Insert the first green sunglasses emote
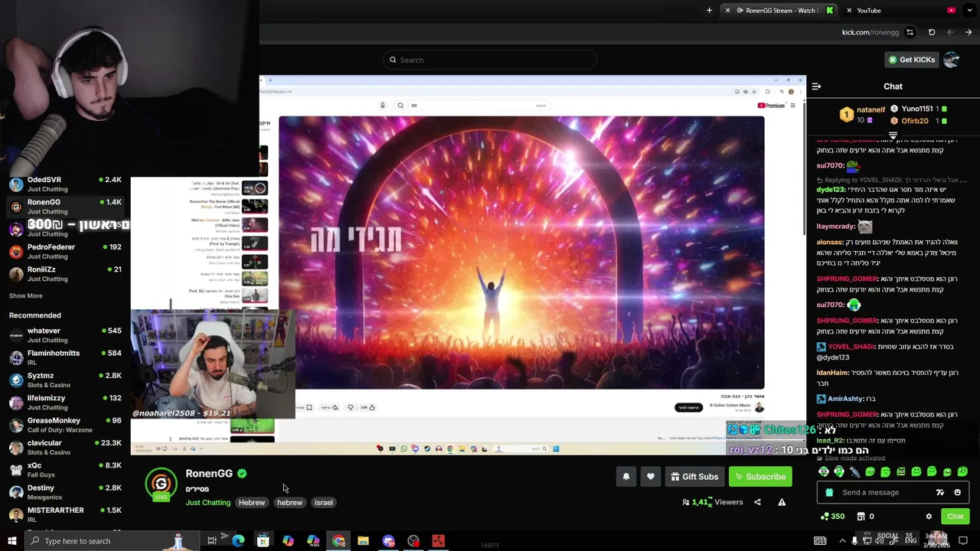 (x=824, y=472)
